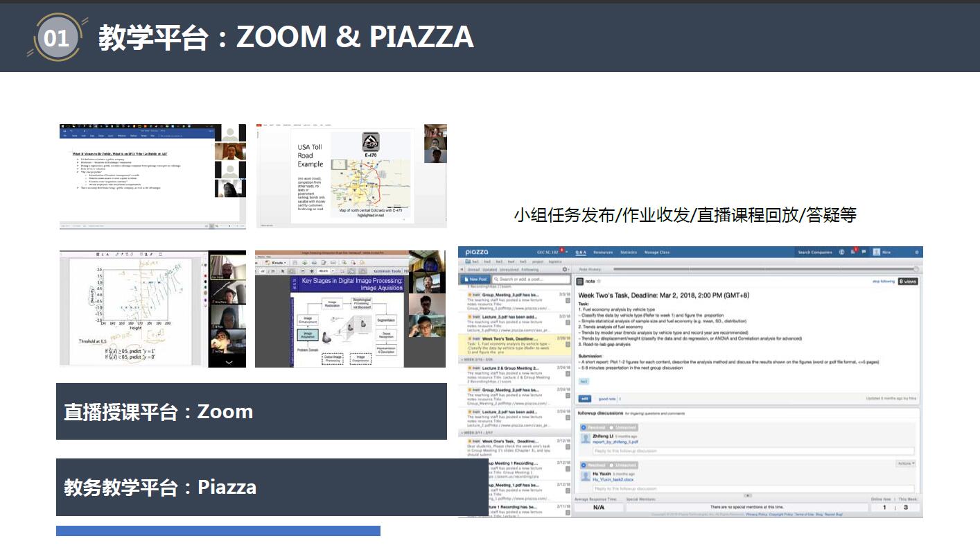Open the Lecture 2 & Group Meeting 2 post
This screenshot has height=550, width=980.
(516, 374)
